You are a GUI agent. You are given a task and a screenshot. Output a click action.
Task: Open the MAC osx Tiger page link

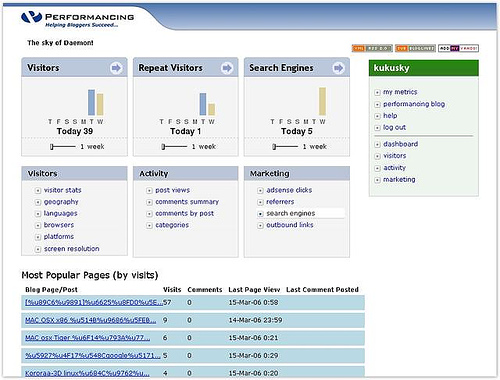(87, 338)
